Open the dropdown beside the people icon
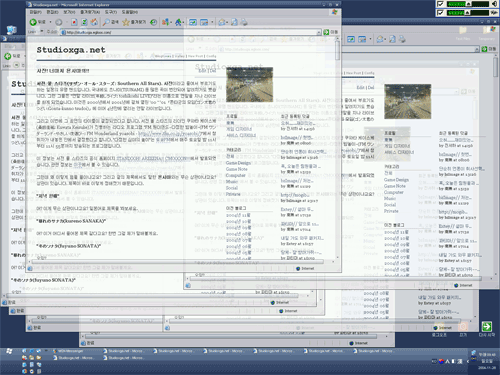Viewport: 500px width, 375px height. point(171,22)
